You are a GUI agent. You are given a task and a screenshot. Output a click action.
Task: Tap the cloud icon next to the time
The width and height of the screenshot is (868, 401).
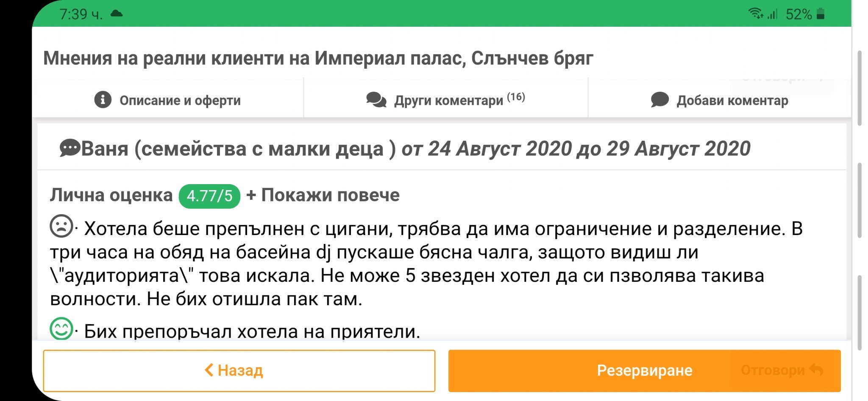pos(117,14)
